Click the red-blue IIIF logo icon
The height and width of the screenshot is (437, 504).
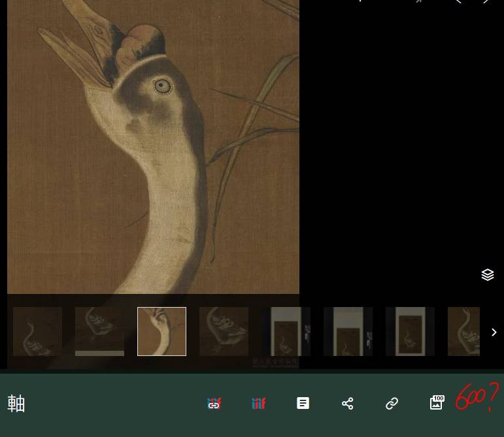tap(259, 404)
